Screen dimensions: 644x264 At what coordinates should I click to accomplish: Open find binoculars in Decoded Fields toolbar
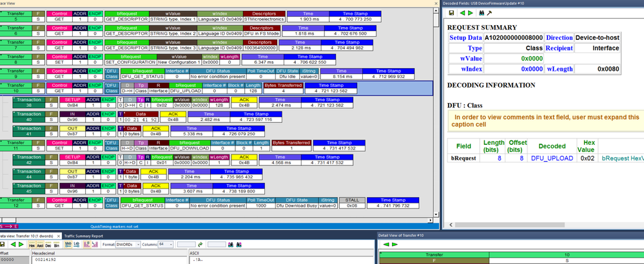tap(482, 13)
